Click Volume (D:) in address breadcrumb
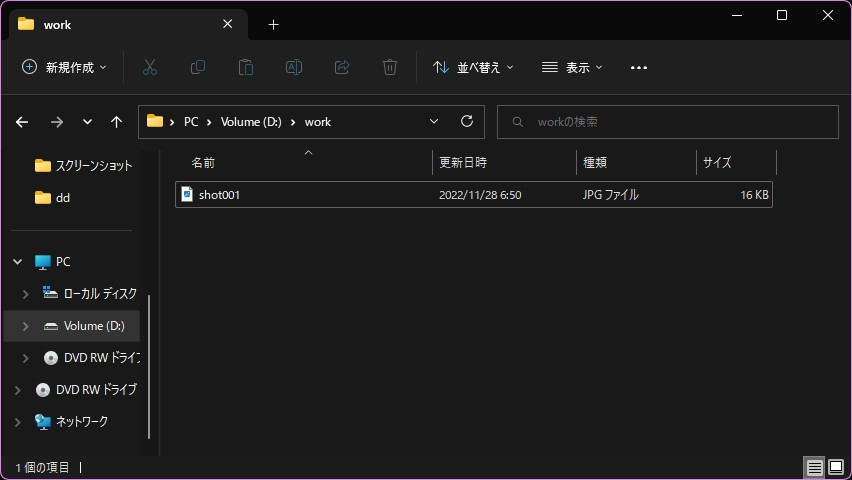 [251, 122]
